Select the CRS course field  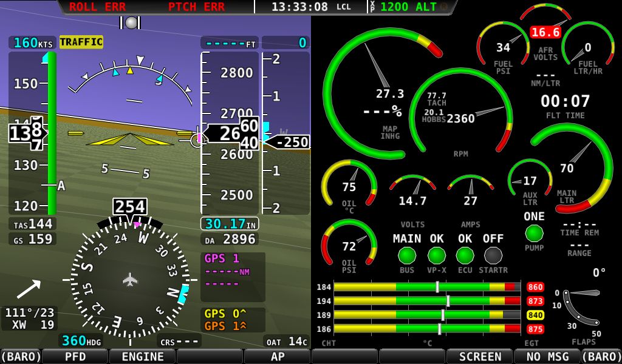click(x=180, y=342)
